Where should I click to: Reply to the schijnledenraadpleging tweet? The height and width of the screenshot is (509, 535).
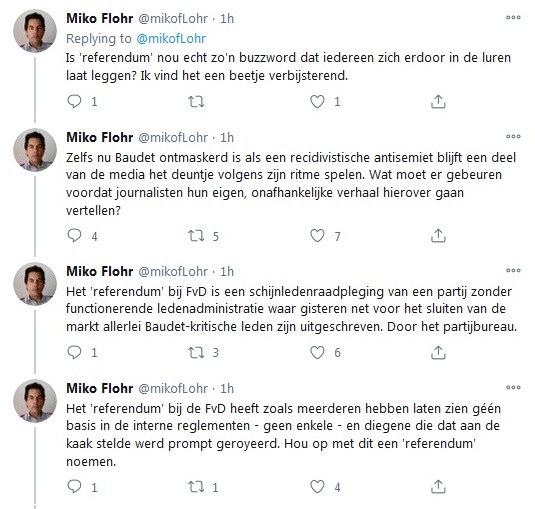[x=74, y=352]
